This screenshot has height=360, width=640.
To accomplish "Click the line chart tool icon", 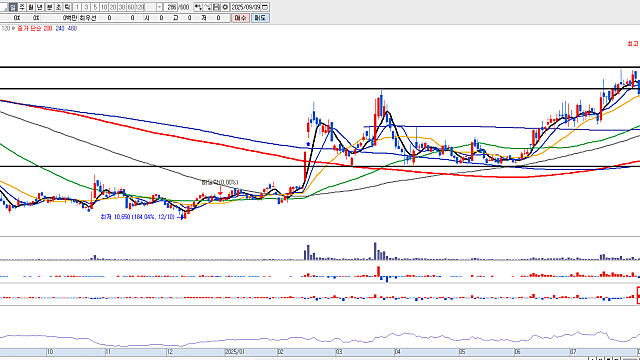I will (x=207, y=7).
